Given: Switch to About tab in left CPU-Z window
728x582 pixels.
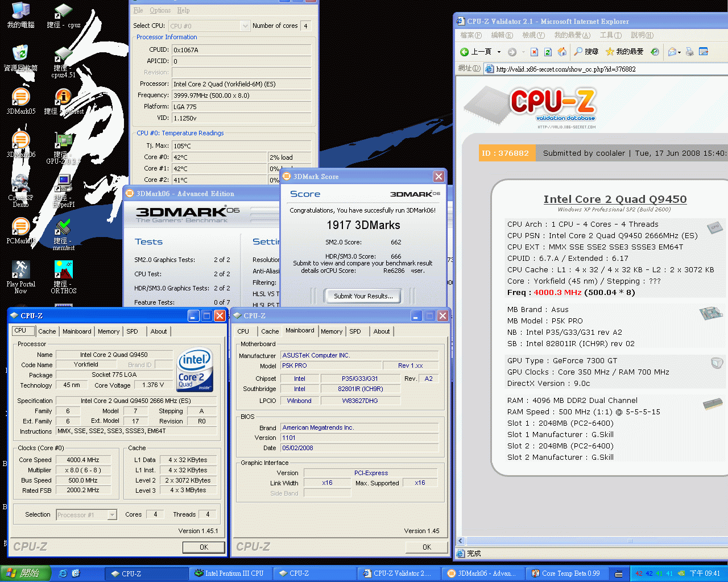Looking at the screenshot, I should coord(159,331).
